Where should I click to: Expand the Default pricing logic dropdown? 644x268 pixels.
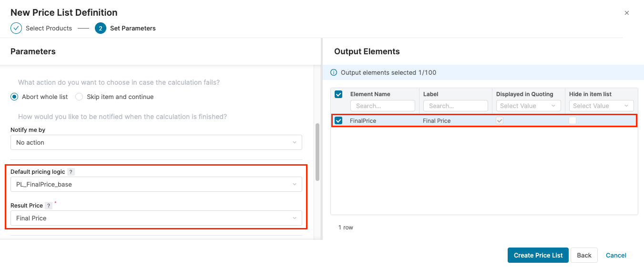pos(156,184)
